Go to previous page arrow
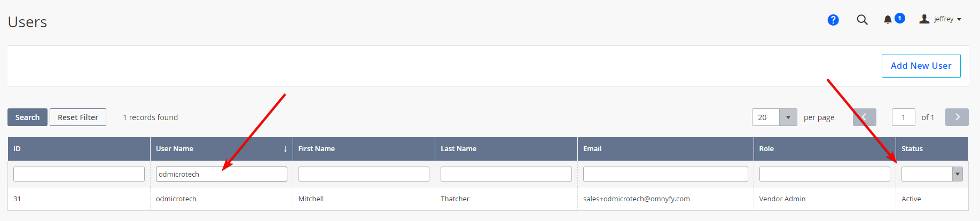The width and height of the screenshot is (980, 221). point(864,117)
